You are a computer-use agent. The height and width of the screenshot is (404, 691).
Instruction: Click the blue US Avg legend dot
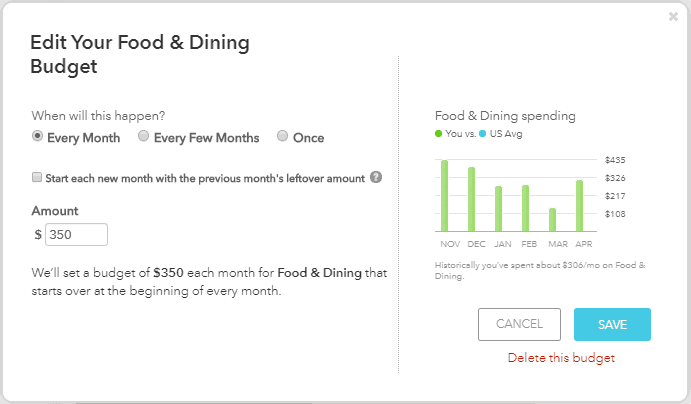coord(483,133)
